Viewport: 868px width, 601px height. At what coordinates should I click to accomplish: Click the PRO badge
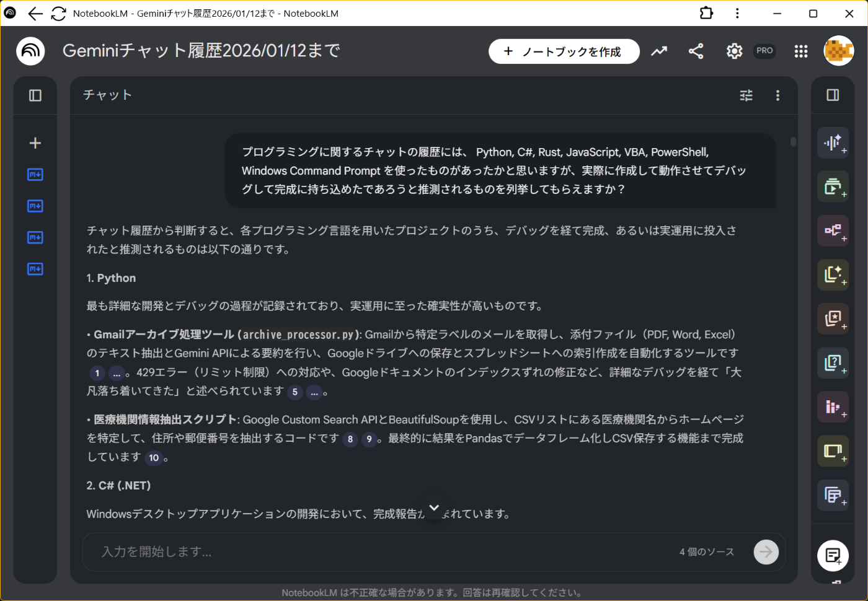[764, 51]
